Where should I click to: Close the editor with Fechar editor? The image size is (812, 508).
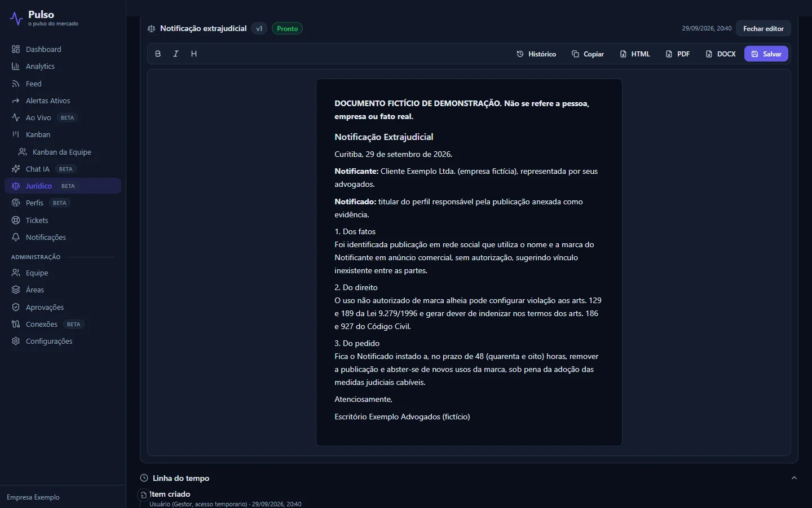[x=764, y=28]
